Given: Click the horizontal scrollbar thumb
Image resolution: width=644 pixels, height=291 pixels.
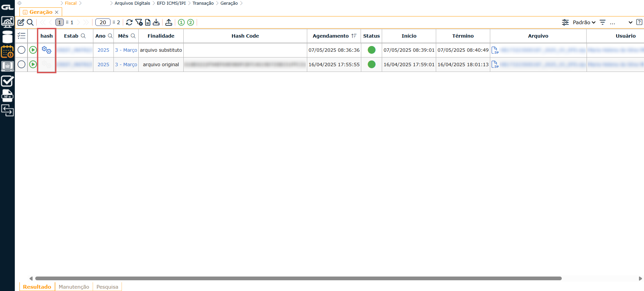Looking at the screenshot, I should click(298, 278).
